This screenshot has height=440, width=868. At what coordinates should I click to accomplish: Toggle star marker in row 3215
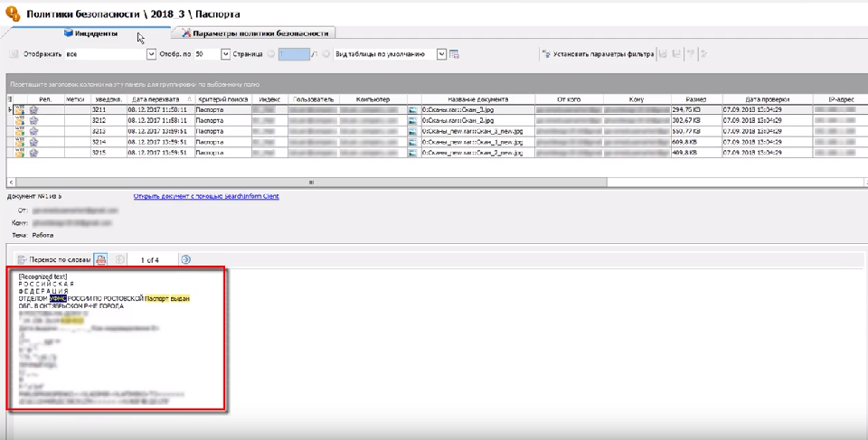[x=33, y=152]
